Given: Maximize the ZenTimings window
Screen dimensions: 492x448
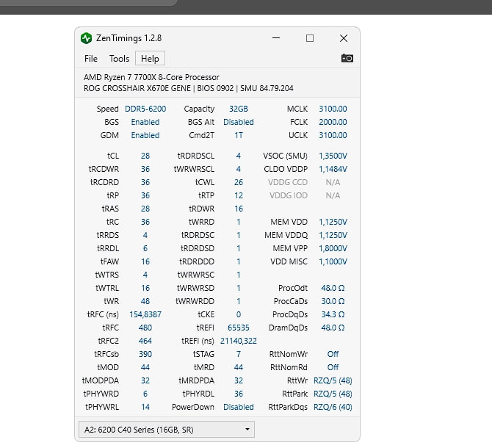Looking at the screenshot, I should pyautogui.click(x=310, y=38).
